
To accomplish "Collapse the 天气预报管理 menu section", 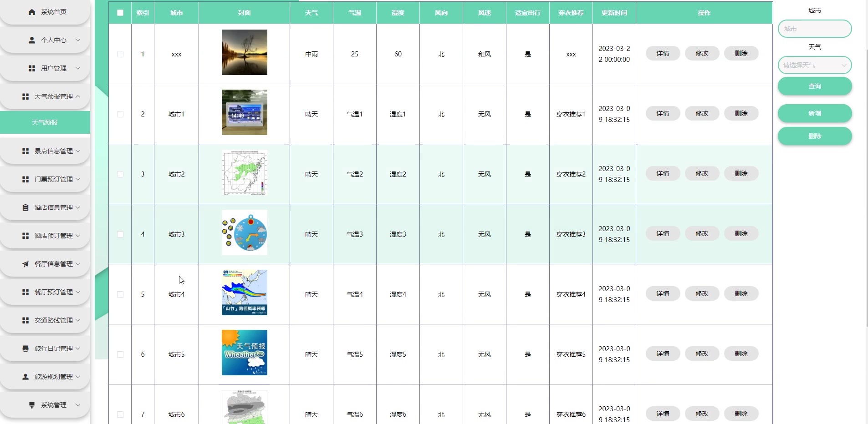I will click(46, 96).
